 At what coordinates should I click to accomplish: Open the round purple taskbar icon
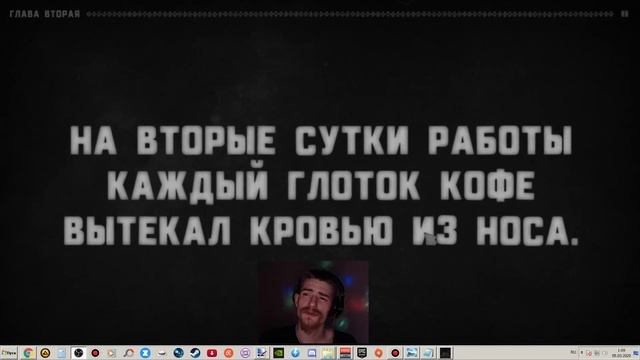point(245,353)
